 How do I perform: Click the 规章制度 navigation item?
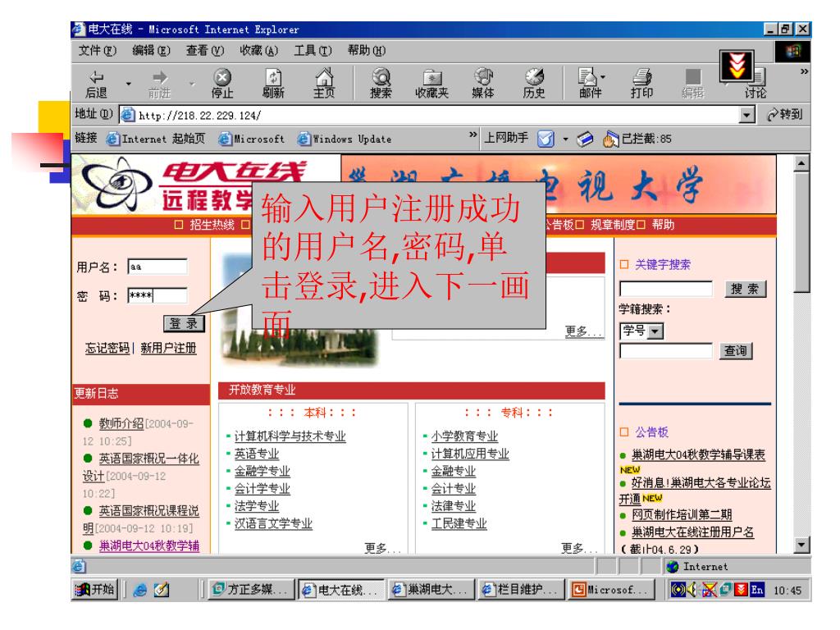coord(612,225)
